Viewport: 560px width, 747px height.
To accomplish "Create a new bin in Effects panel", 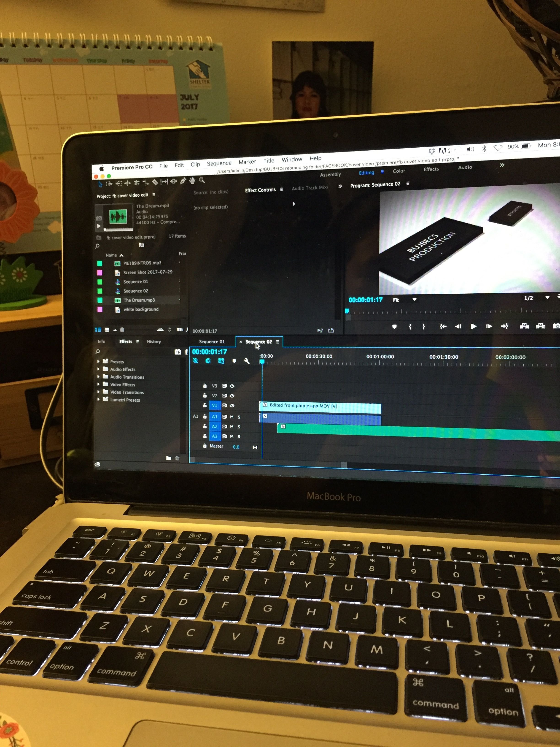I will click(168, 458).
